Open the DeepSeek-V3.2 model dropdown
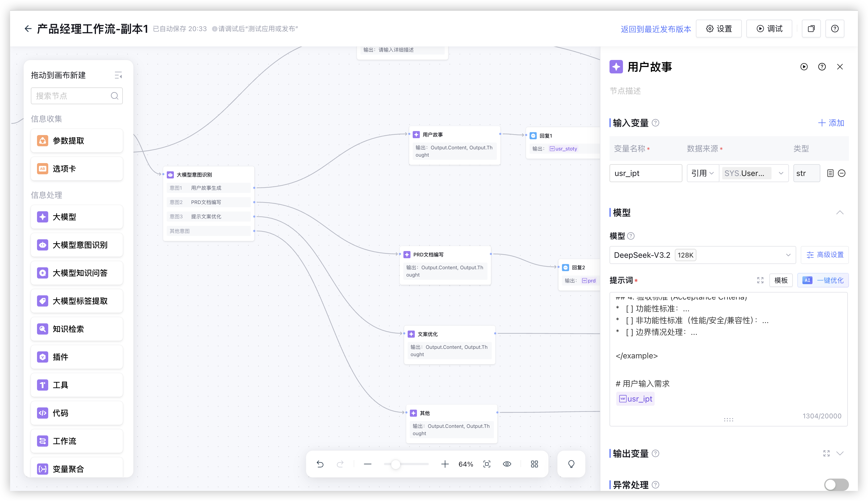The height and width of the screenshot is (501, 868). click(702, 255)
